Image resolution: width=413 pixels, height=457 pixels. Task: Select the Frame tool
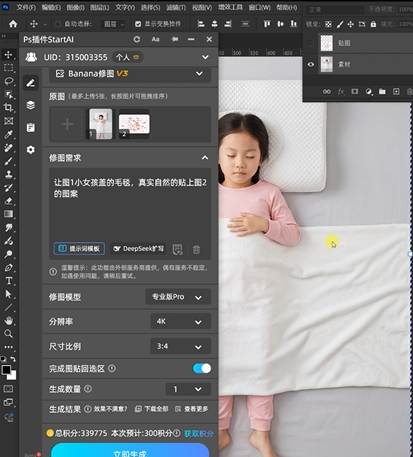8,121
